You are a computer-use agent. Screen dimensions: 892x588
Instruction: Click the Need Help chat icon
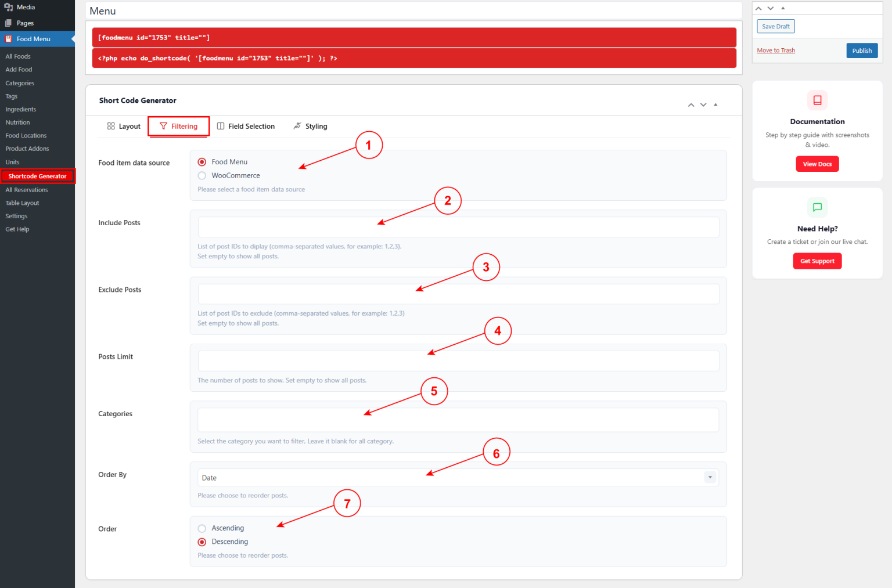817,207
